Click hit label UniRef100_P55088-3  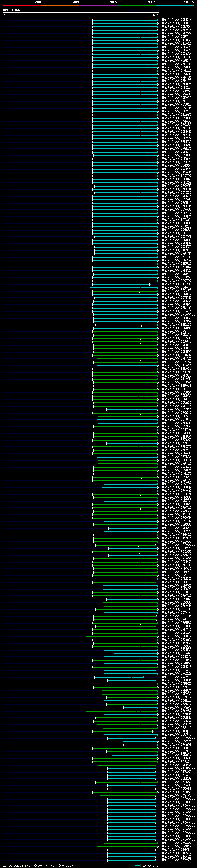pyautogui.click(x=179, y=785)
